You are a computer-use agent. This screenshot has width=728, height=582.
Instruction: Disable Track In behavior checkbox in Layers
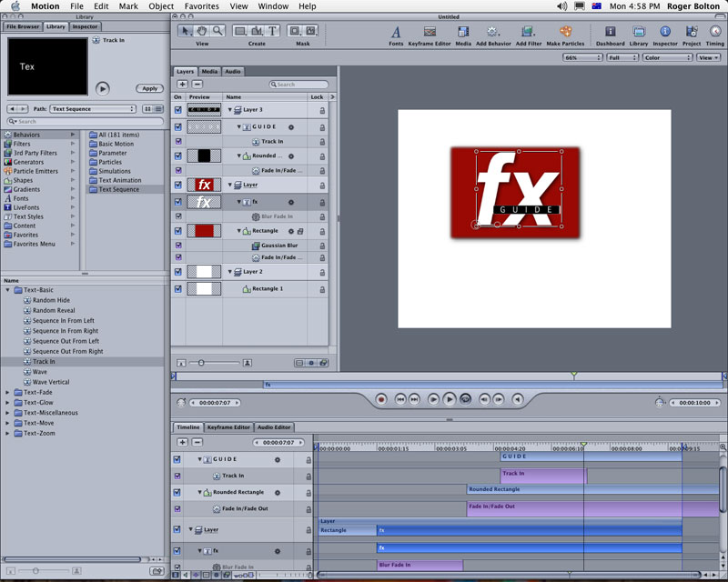point(177,141)
